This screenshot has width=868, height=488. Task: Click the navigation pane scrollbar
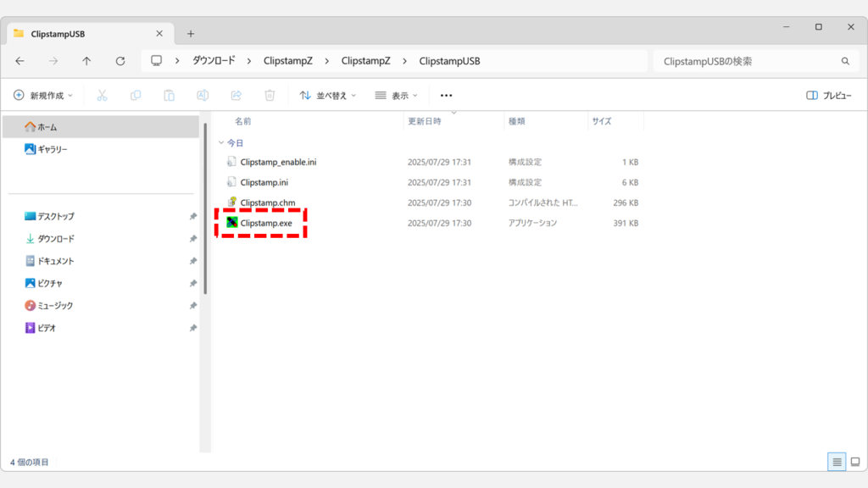click(x=205, y=208)
